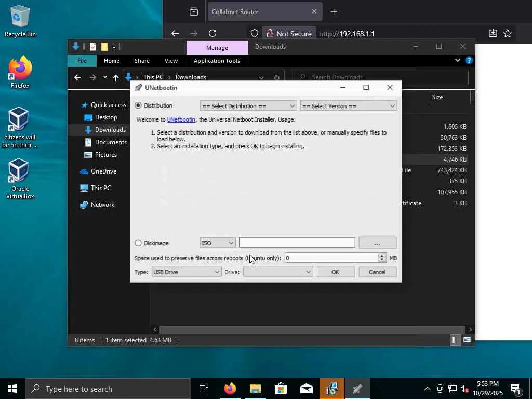
Task: Open Share ribbon tab in File Explorer
Action: coord(142,61)
